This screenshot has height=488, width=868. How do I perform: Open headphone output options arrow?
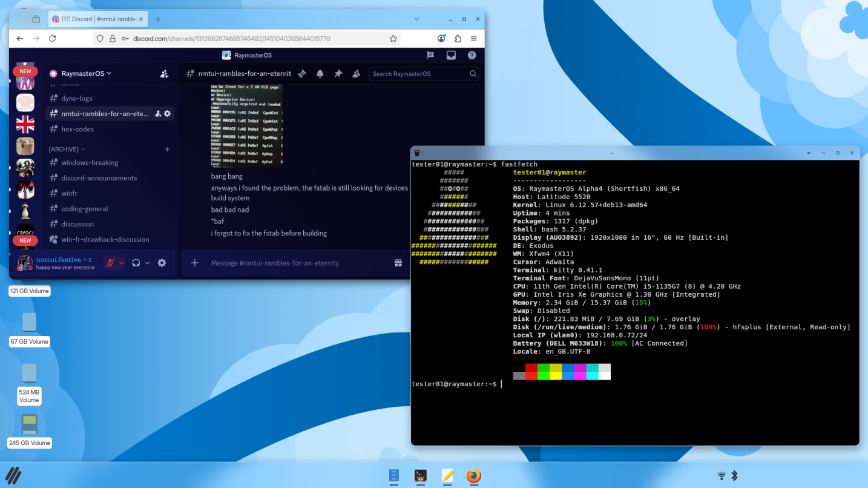147,263
